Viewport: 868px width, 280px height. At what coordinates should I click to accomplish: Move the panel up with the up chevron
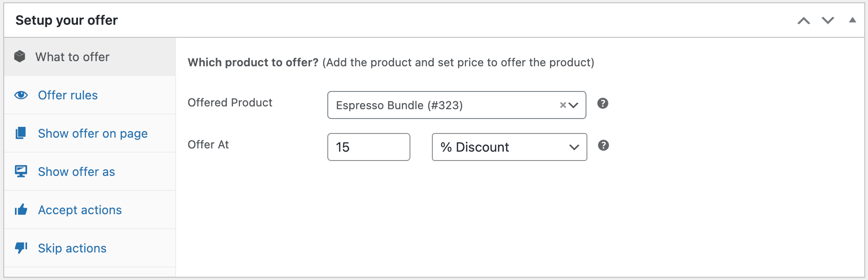(804, 21)
